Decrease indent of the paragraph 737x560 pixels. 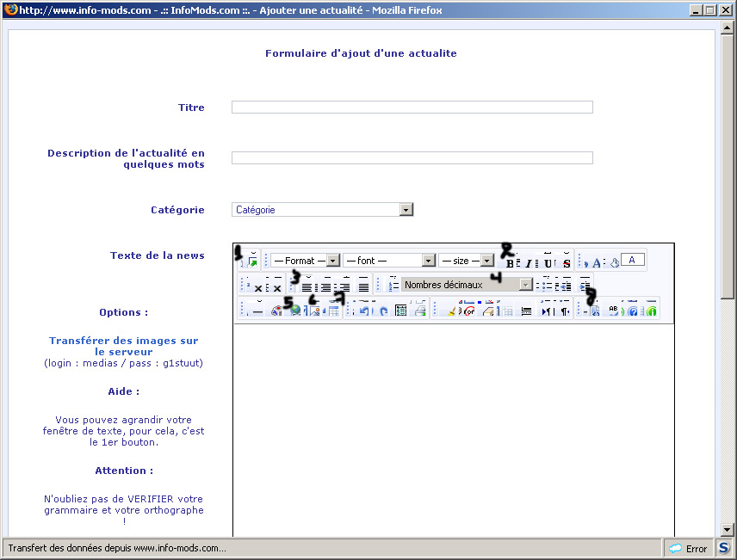point(566,286)
